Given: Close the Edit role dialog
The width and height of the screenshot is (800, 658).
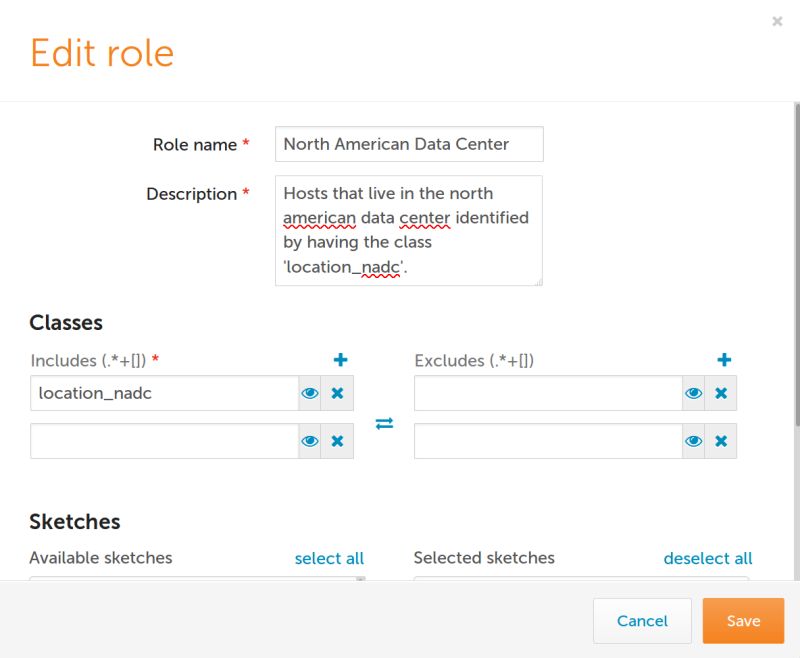Looking at the screenshot, I should tap(777, 21).
